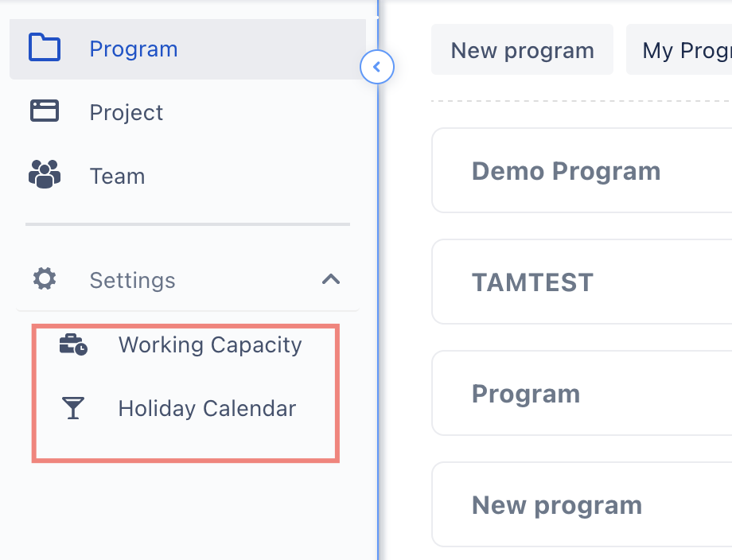Collapse the Settings section chevron
This screenshot has width=732, height=560.
coord(331,280)
